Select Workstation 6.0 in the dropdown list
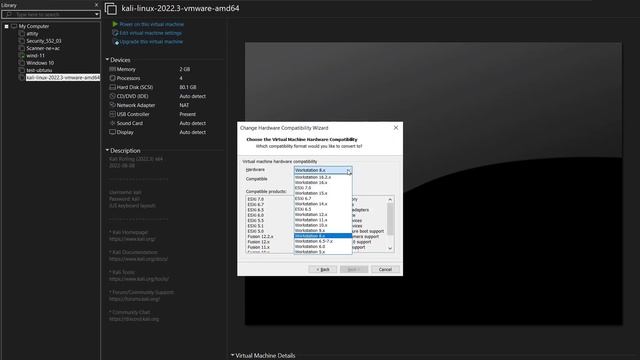Image resolution: width=640 pixels, height=360 pixels. 323,246
